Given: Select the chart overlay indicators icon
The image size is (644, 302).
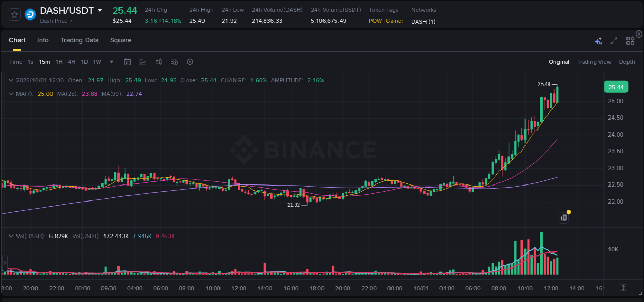Looking at the screenshot, I should click(x=142, y=62).
